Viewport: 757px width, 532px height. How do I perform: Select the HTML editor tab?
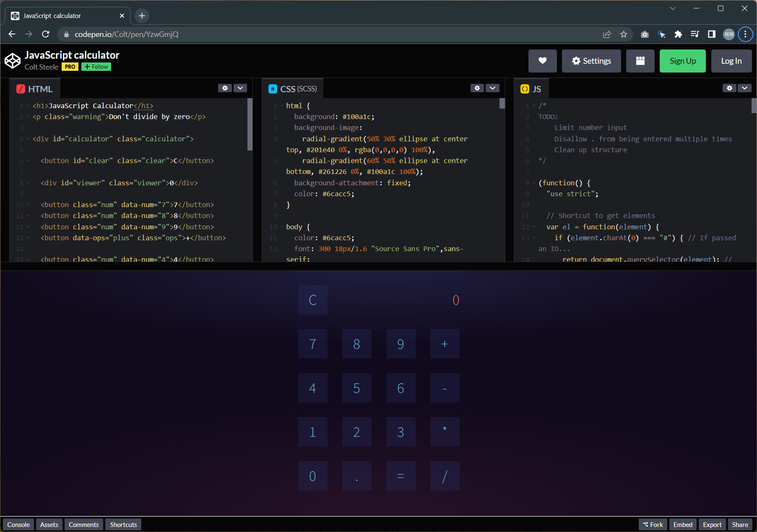point(35,89)
